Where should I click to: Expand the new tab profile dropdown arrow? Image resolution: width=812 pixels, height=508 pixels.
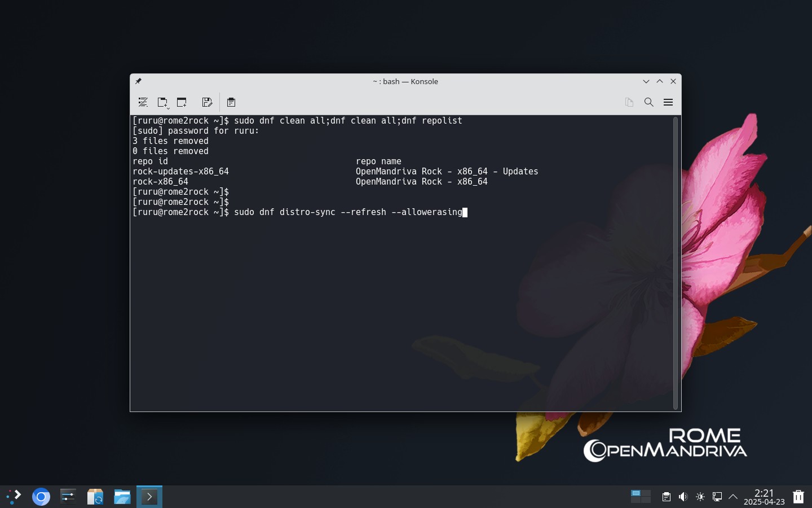tap(168, 107)
